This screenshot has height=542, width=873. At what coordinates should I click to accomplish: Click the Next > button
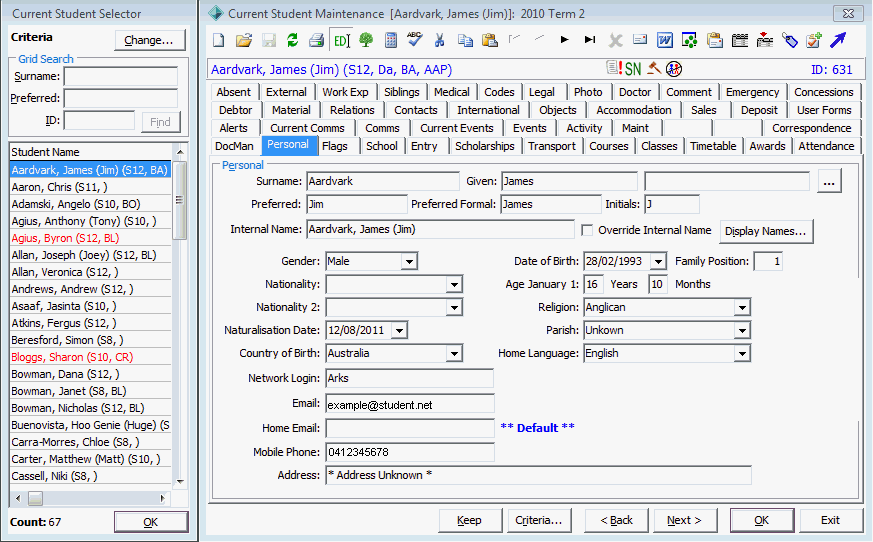685,520
